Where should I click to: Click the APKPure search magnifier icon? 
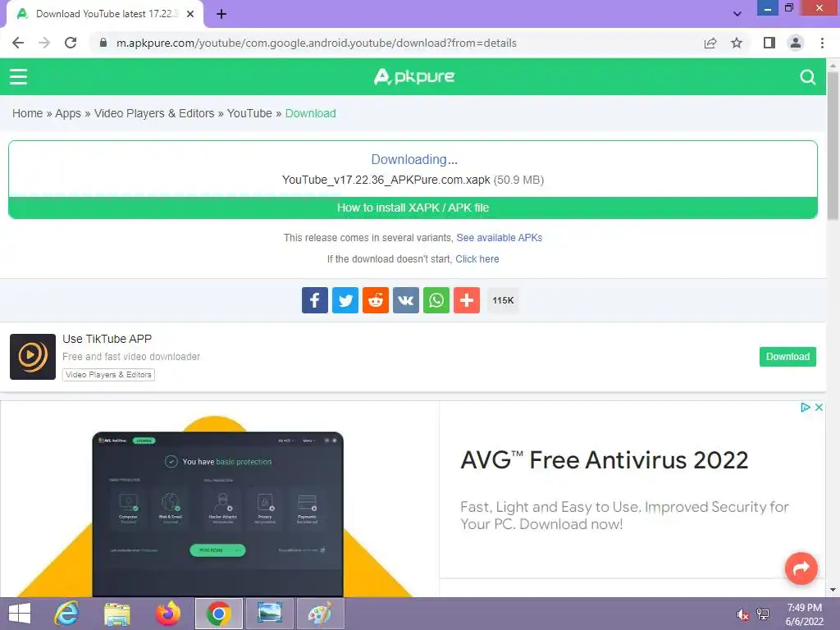click(x=807, y=77)
